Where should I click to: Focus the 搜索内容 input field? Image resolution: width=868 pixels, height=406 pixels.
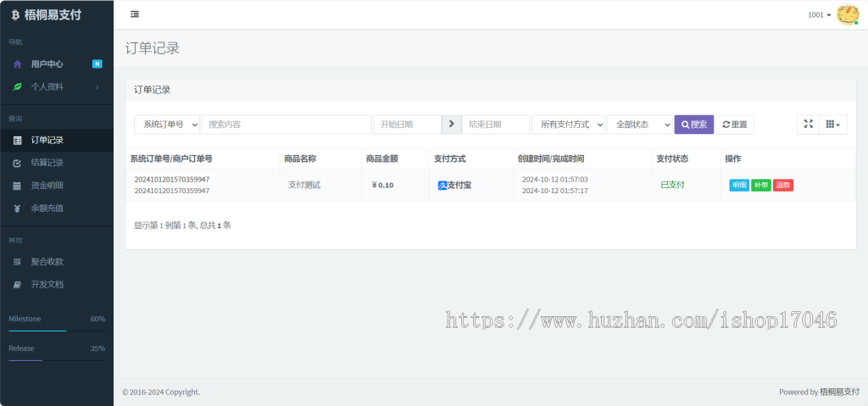click(287, 125)
